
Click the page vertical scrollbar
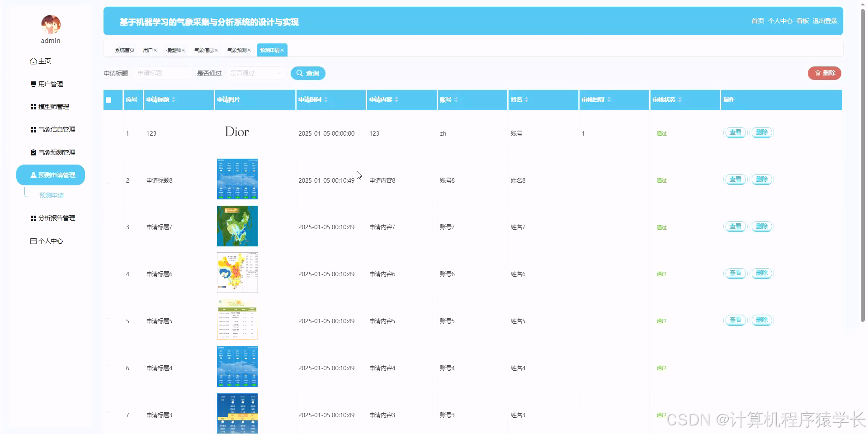coord(863,165)
